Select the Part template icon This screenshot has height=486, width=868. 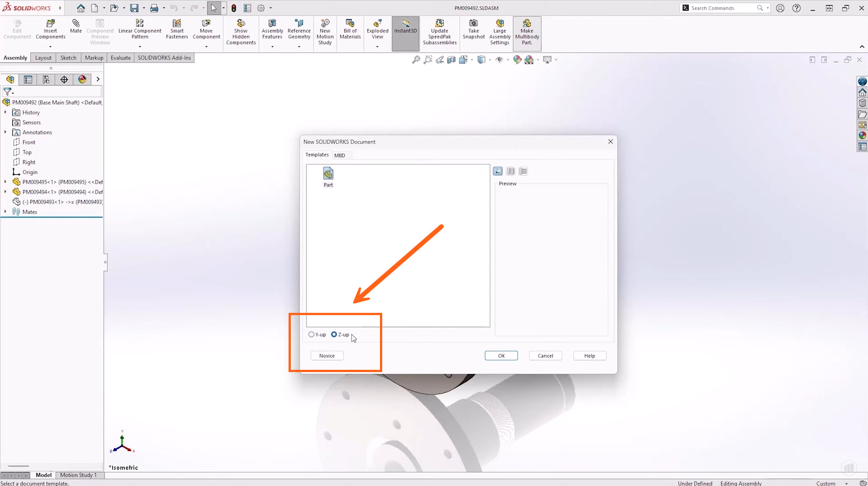pos(328,174)
